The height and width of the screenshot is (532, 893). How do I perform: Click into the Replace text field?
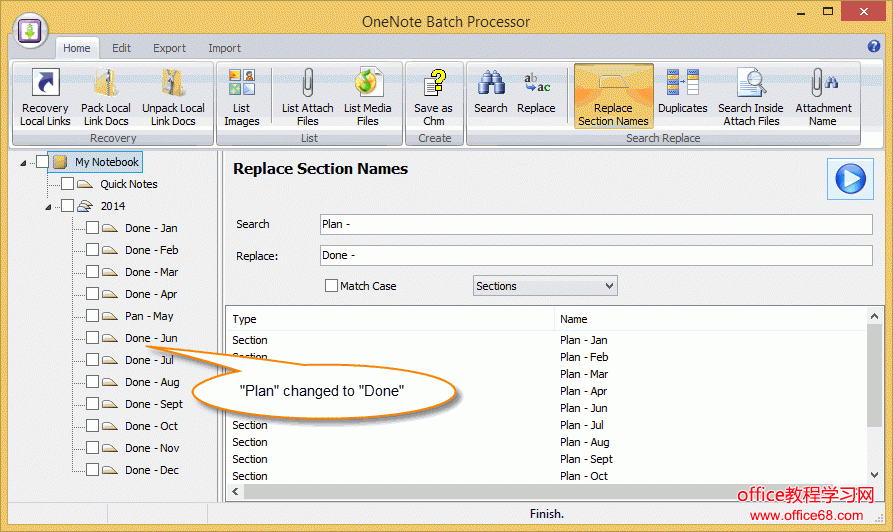595,256
